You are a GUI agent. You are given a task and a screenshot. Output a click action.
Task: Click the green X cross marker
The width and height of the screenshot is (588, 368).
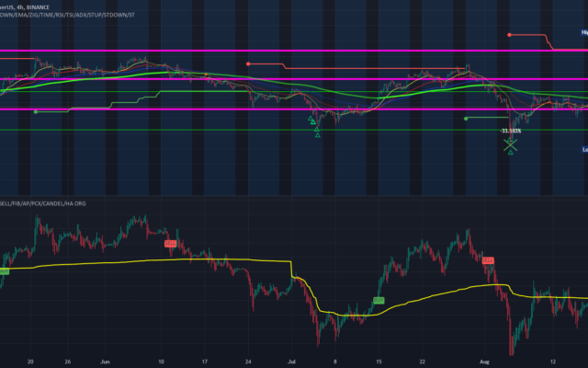[510, 145]
